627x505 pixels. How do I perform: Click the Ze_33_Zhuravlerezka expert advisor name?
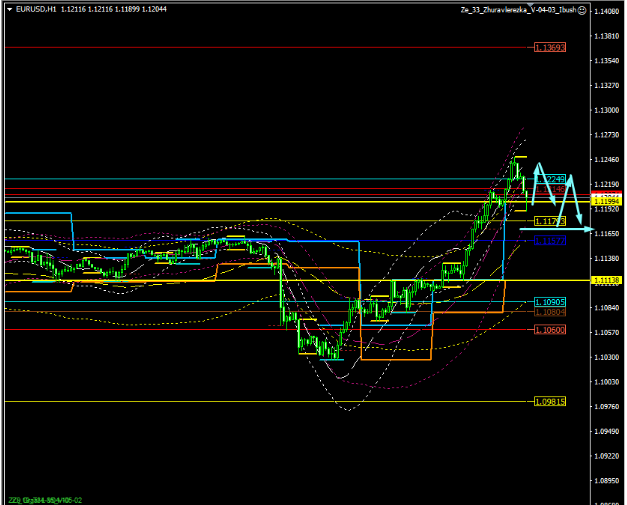click(517, 9)
